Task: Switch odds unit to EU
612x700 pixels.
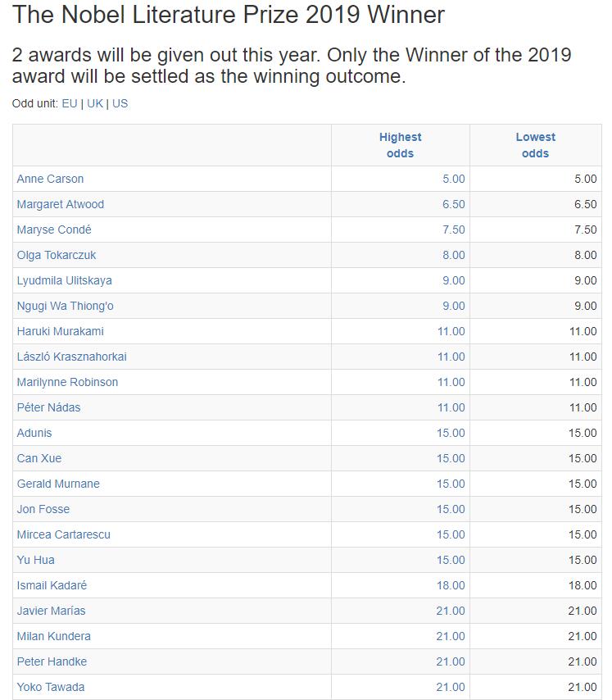Action: [70, 103]
